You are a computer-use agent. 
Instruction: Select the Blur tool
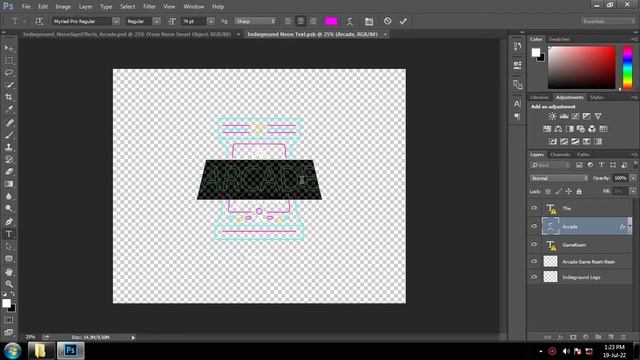click(9, 196)
